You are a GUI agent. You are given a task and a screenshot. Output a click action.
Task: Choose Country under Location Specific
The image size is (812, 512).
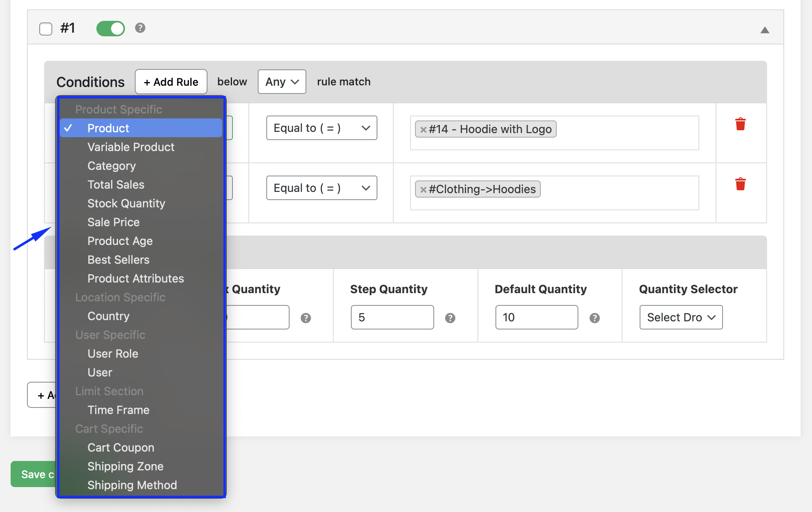[x=141, y=316]
